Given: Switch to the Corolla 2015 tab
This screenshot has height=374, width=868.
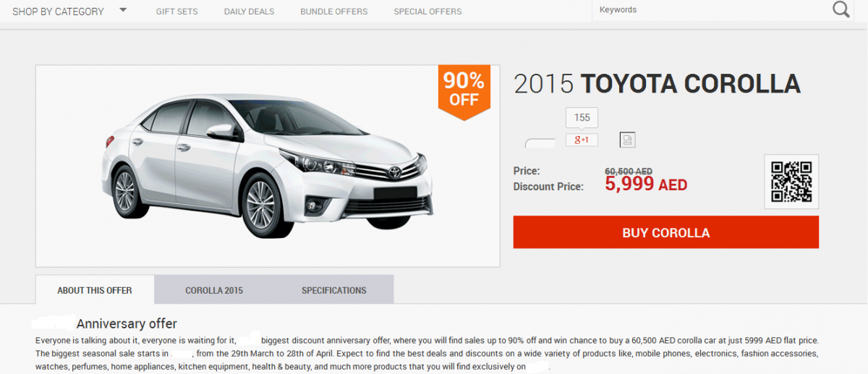Looking at the screenshot, I should coord(214,290).
